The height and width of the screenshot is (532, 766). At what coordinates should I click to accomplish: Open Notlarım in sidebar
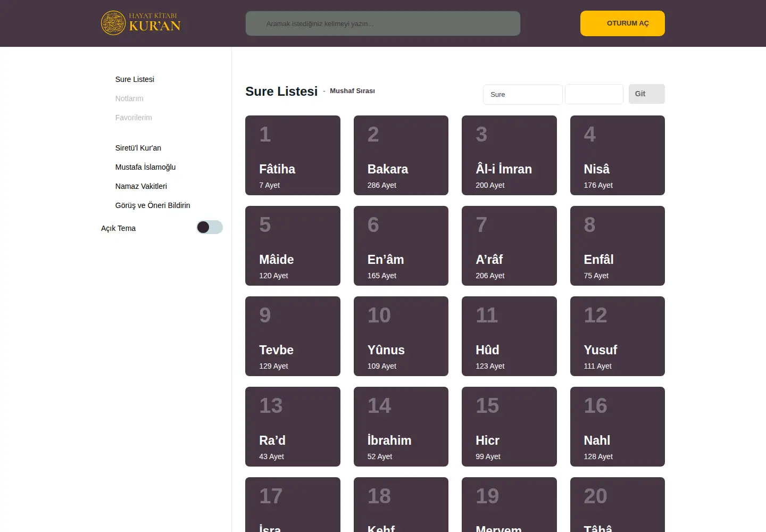pos(129,98)
